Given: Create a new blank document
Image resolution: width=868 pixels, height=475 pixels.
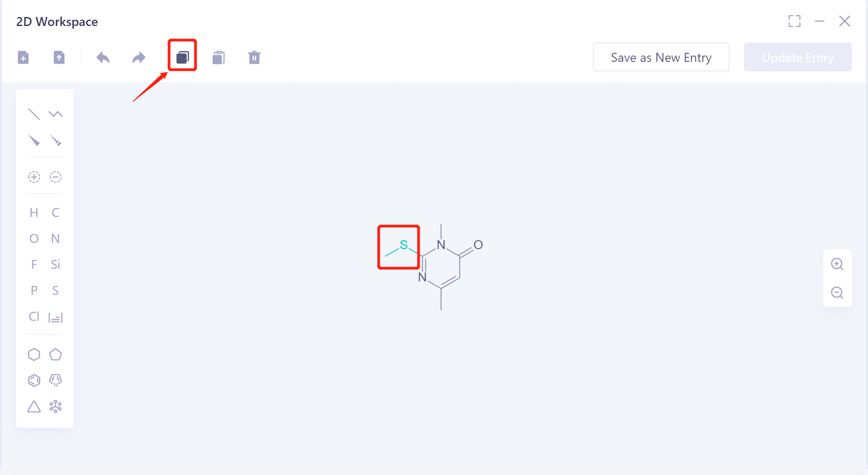Looking at the screenshot, I should coord(23,57).
